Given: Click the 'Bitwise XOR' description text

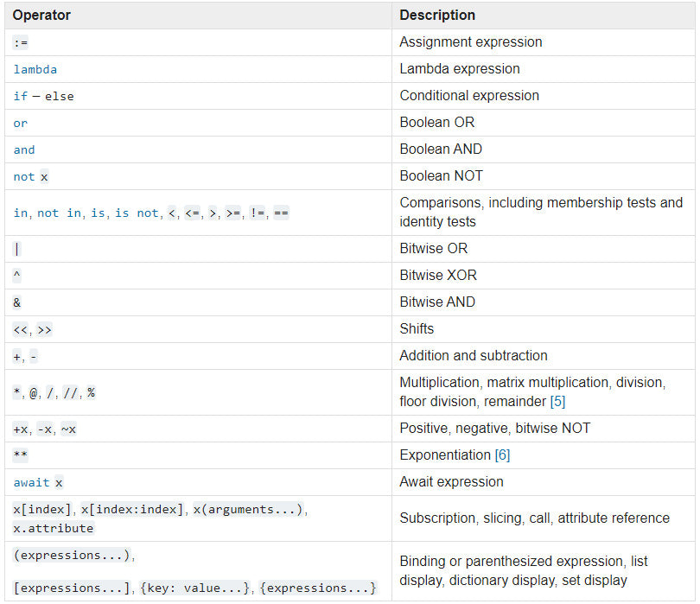Looking at the screenshot, I should click(438, 275).
